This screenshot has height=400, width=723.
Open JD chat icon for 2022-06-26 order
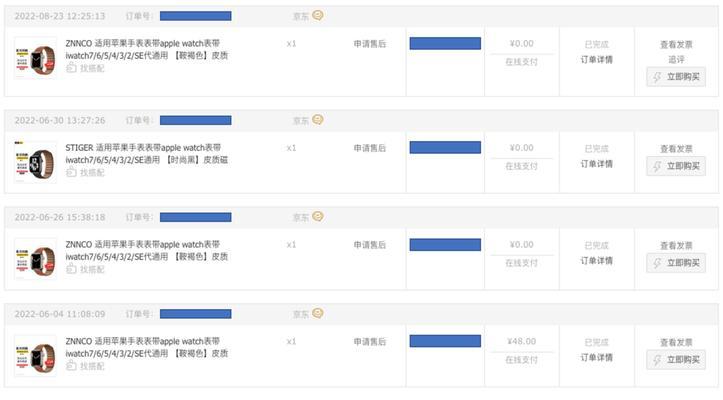coord(318,216)
